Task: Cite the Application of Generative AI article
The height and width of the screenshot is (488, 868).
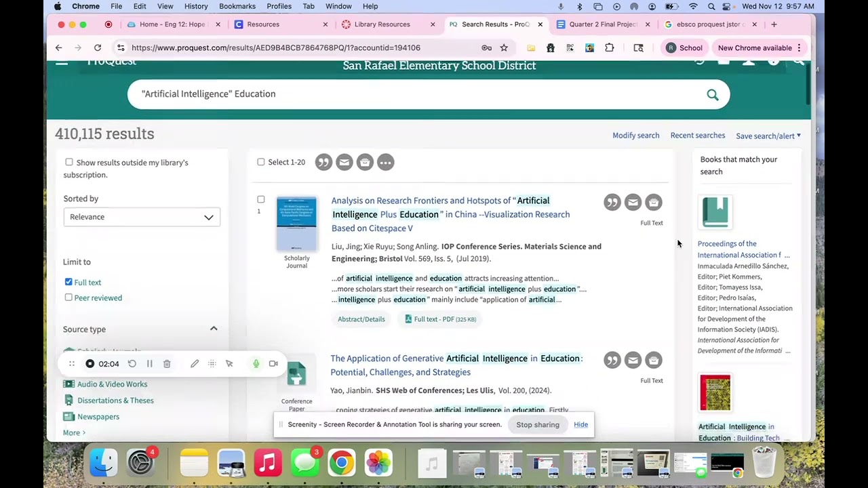Action: coord(612,360)
